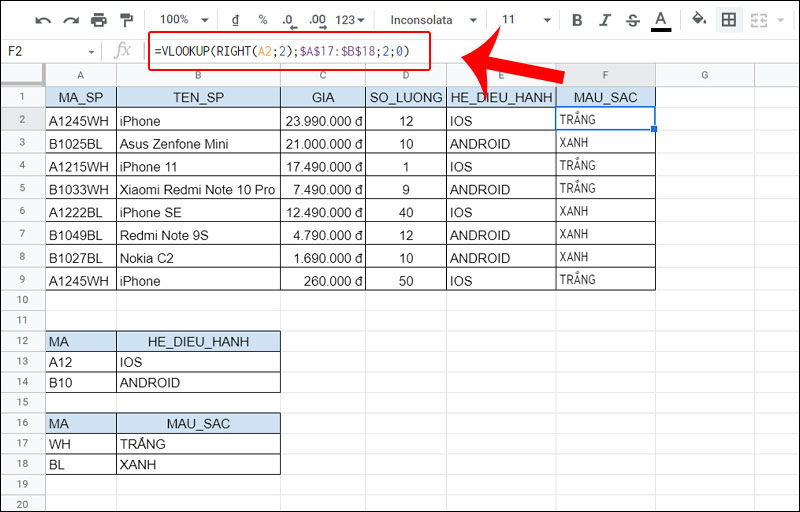Toggle Strikethrough formatting
Image resolution: width=800 pixels, height=512 pixels.
point(632,20)
